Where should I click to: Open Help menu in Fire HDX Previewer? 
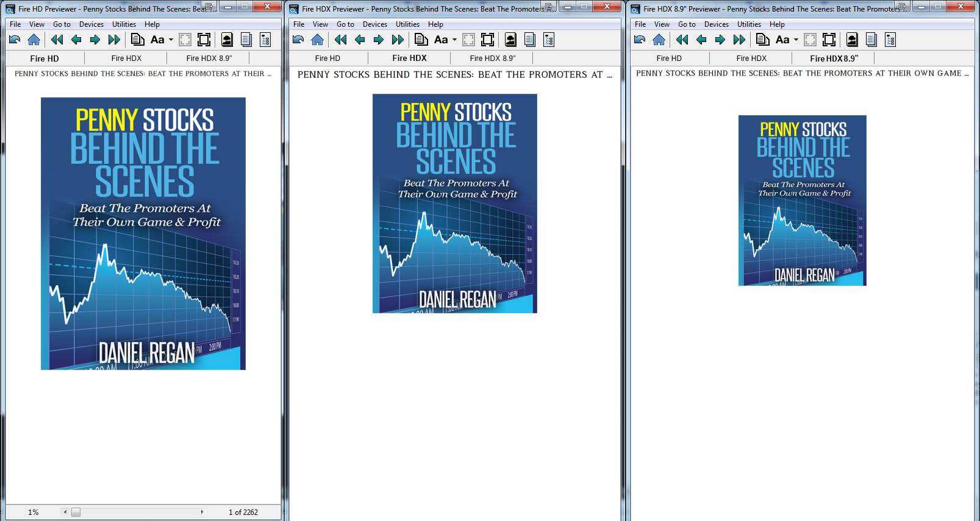pyautogui.click(x=435, y=24)
